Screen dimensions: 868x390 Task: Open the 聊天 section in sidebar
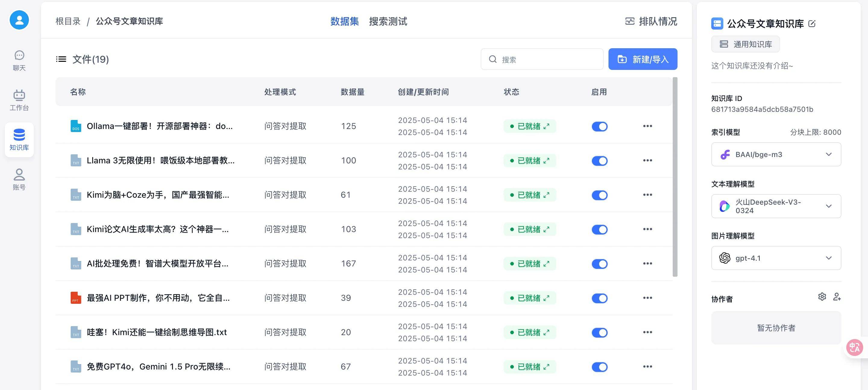click(19, 60)
